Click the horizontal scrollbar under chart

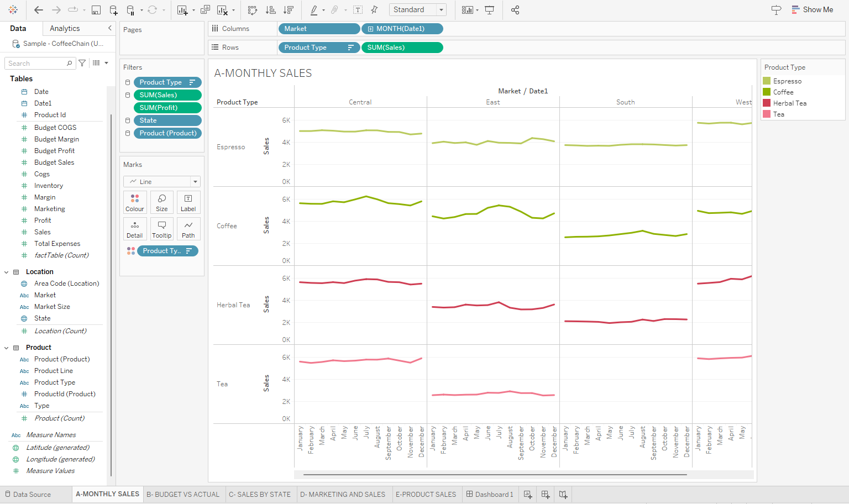(495, 475)
